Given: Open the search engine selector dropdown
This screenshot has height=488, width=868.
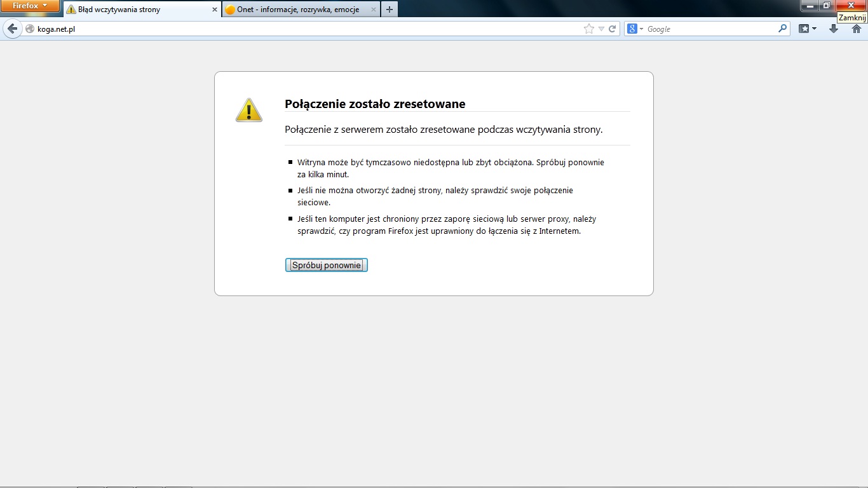Looking at the screenshot, I should (635, 29).
